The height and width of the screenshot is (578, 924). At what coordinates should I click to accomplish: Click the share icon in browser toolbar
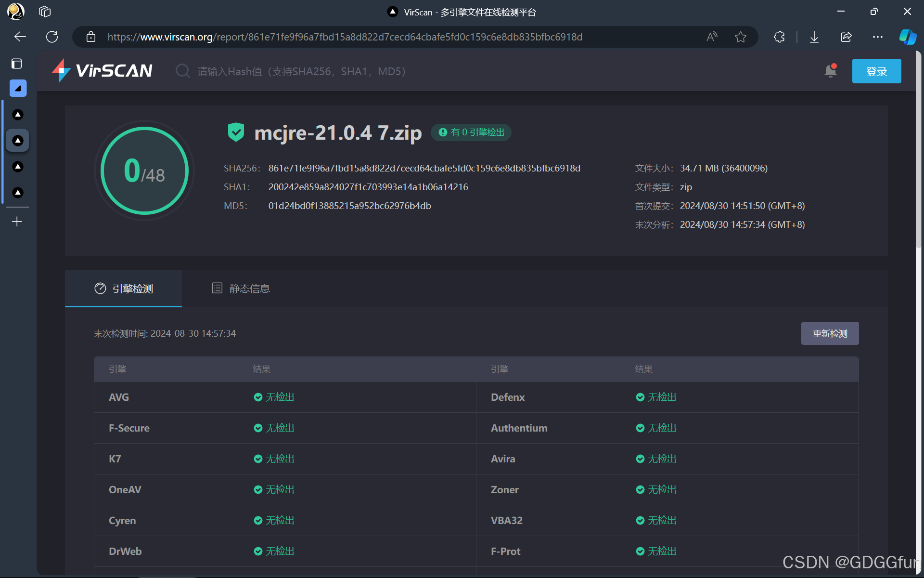coord(846,37)
